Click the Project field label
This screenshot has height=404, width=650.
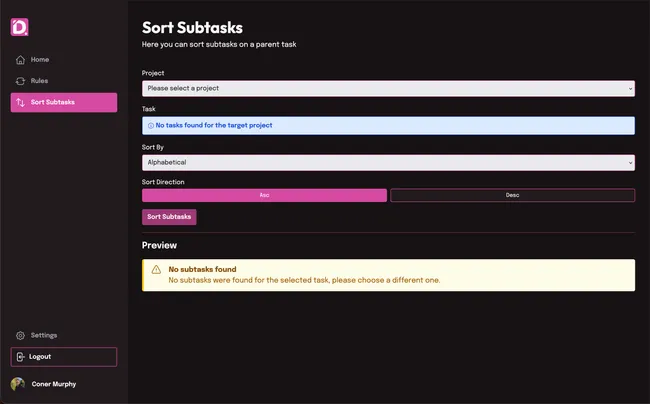point(153,73)
